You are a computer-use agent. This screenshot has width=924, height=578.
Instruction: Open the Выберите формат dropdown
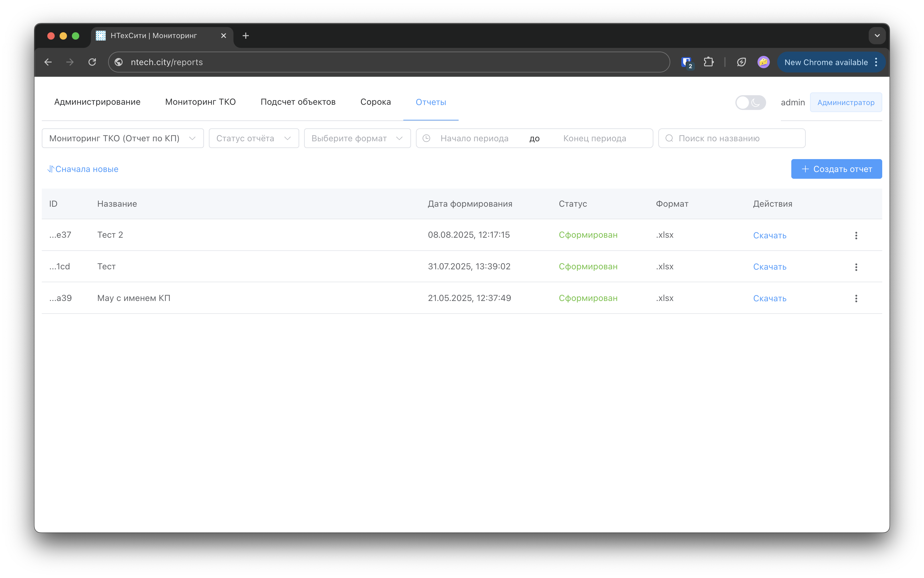pyautogui.click(x=357, y=139)
